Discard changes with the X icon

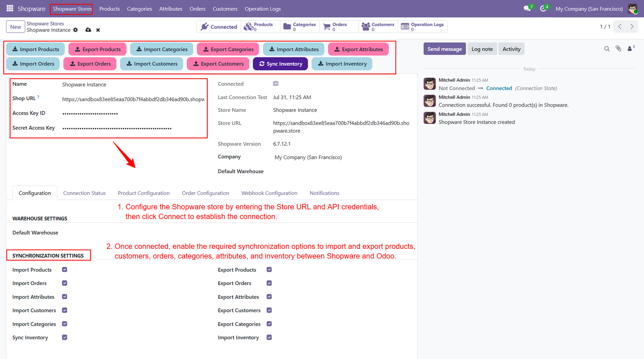[x=98, y=30]
